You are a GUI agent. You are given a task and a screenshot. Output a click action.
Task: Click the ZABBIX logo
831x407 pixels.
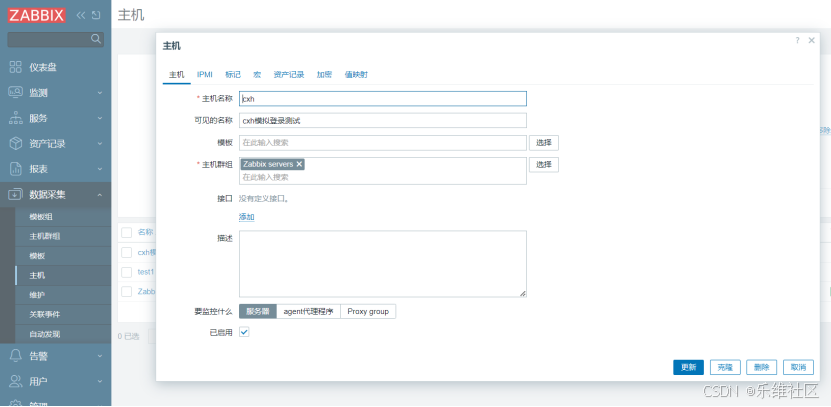click(x=36, y=15)
